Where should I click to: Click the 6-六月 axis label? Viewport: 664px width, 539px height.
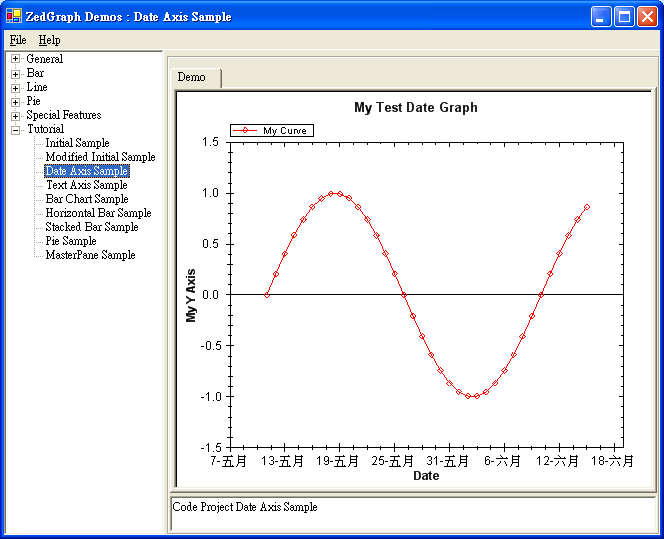503,461
